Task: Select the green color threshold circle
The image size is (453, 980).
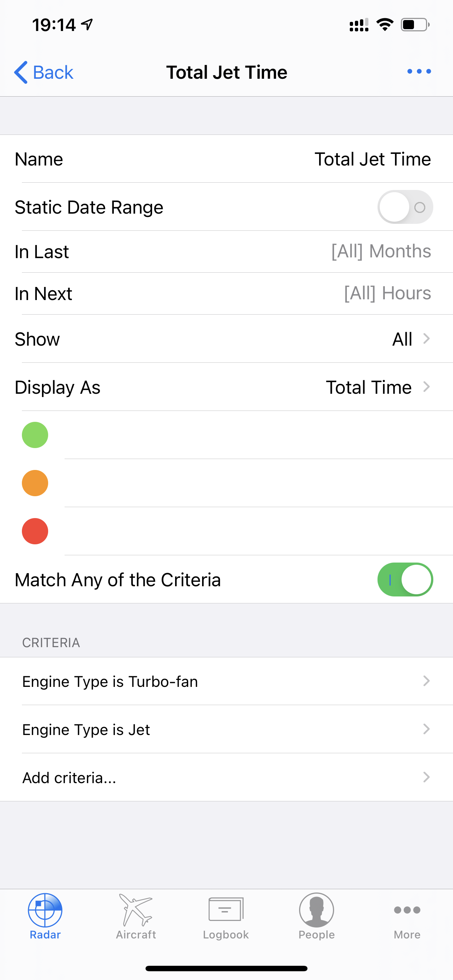Action: 35,435
